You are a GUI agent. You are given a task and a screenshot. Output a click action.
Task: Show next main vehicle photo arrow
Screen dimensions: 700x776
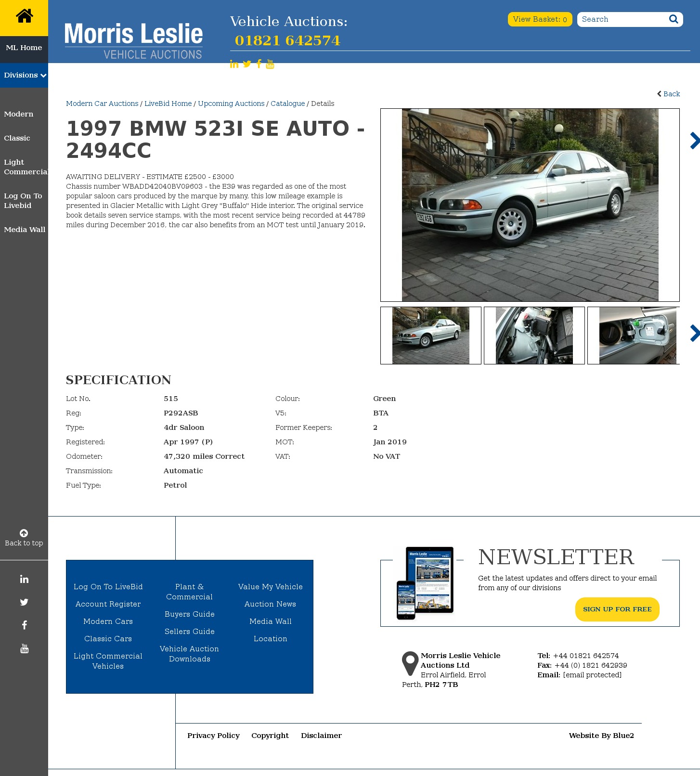[x=695, y=141]
